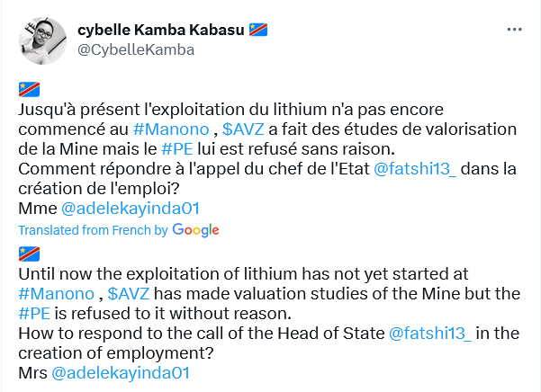Click the flag emoji above the English translation
The height and width of the screenshot is (392, 541).
click(x=29, y=254)
